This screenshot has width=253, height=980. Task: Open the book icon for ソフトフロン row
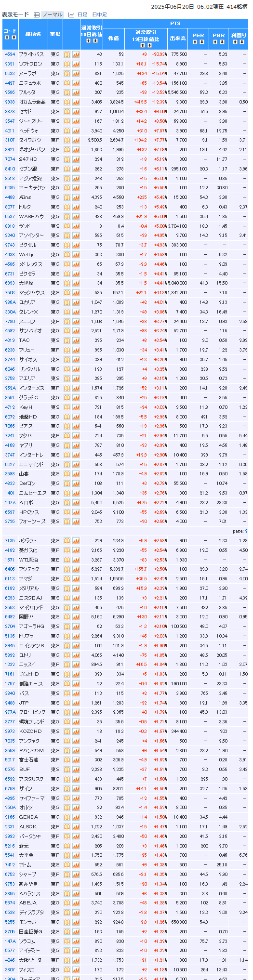click(x=67, y=64)
